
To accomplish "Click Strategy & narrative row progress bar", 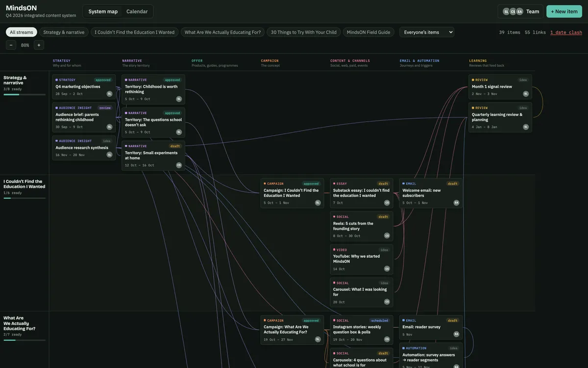I will (24, 95).
